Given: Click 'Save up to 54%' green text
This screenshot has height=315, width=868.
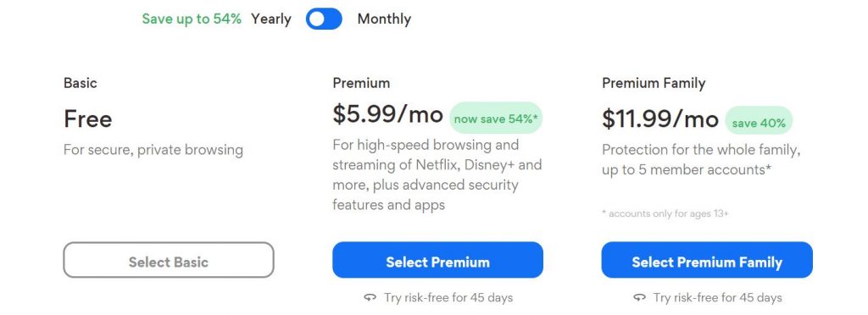Looking at the screenshot, I should [192, 19].
